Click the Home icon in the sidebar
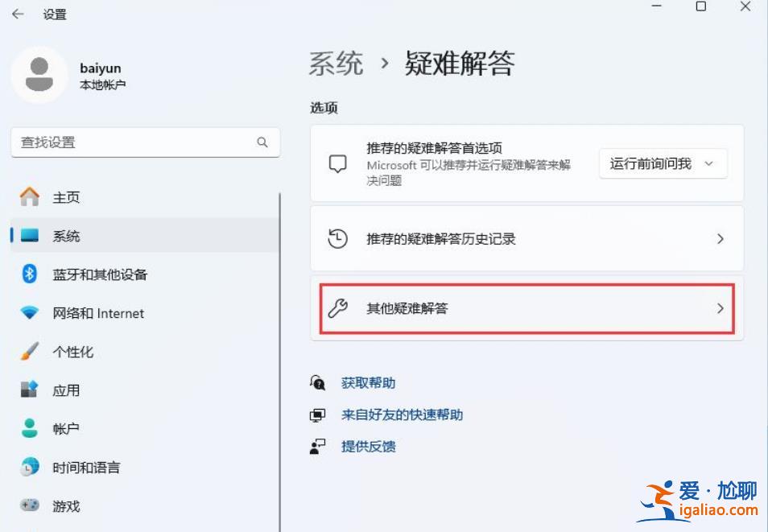The image size is (768, 532). [x=30, y=196]
